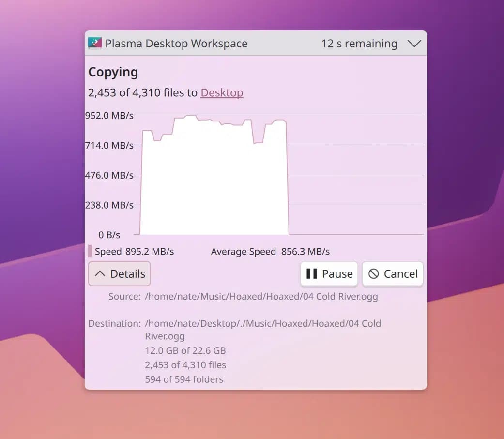Click the "12 s remaining" time label

point(359,44)
